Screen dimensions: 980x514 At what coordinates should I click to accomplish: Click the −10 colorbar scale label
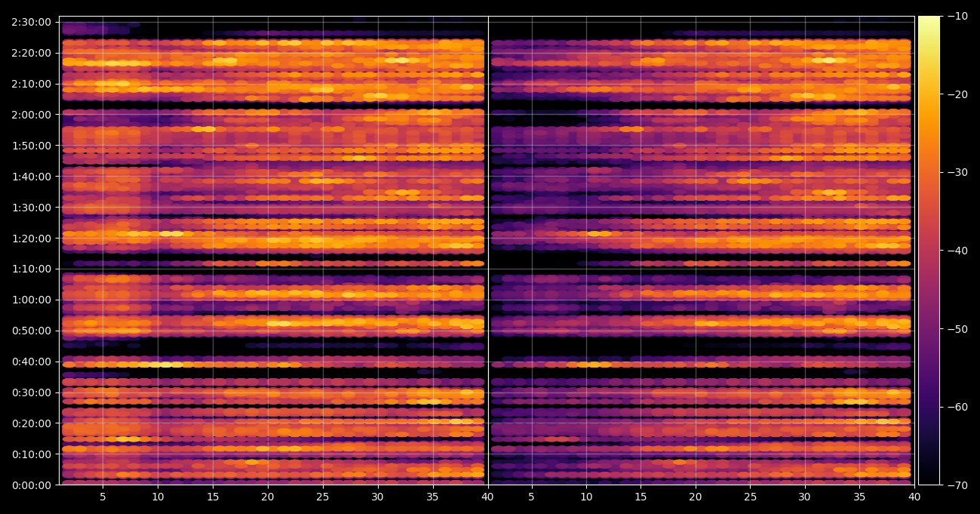(958, 16)
